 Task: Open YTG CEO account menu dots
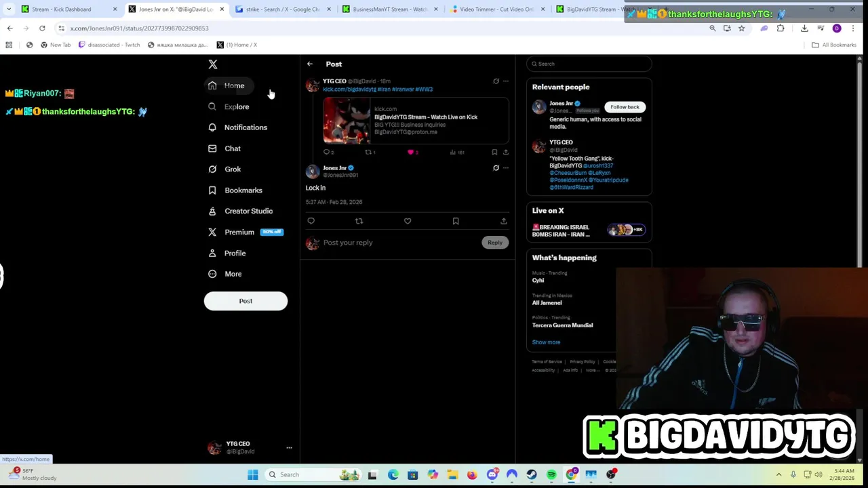[x=289, y=447]
